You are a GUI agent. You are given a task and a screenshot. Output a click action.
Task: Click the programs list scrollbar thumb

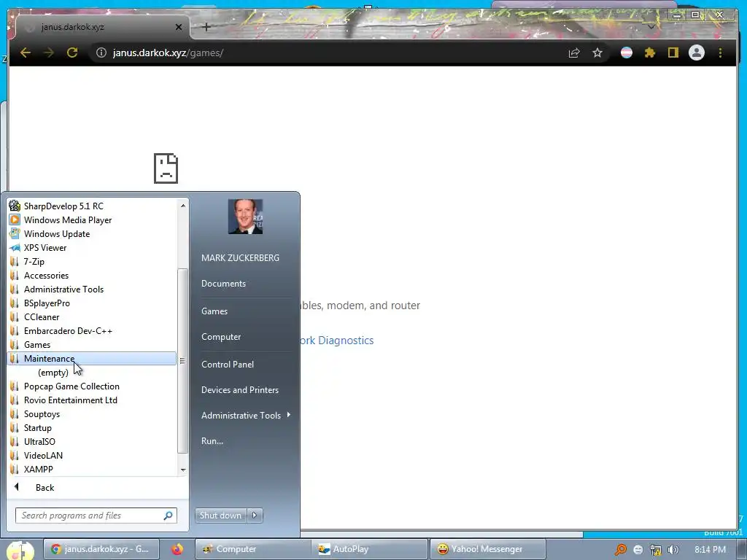coord(182,360)
